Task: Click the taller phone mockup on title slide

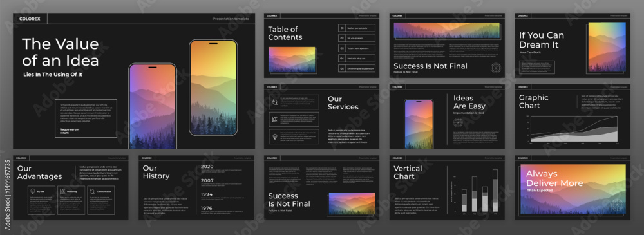Action: (213, 88)
